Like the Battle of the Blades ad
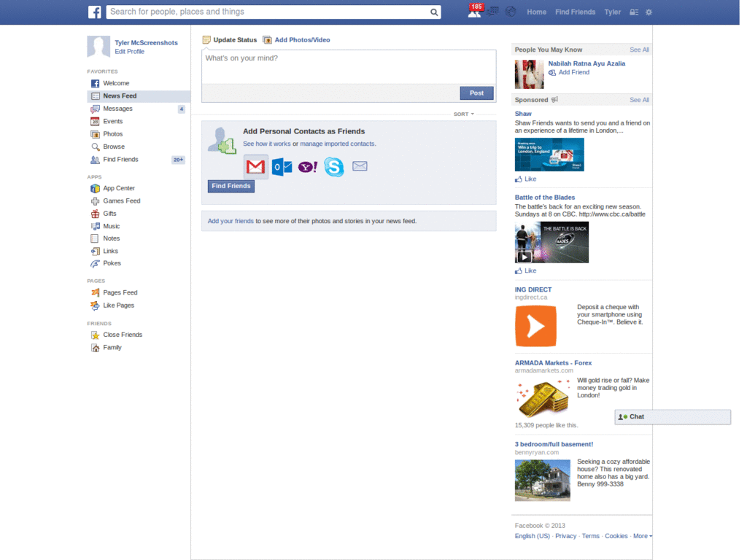This screenshot has height=560, width=747. tap(525, 271)
